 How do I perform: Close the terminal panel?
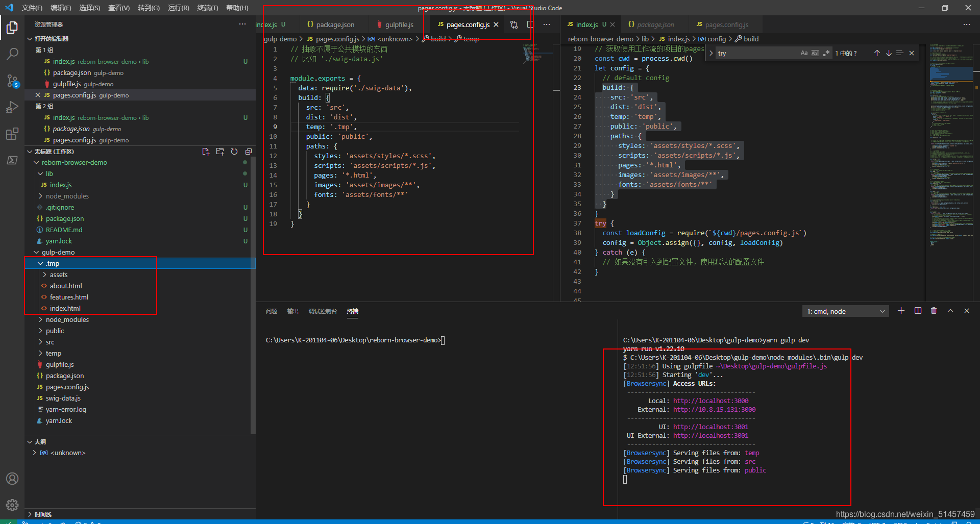click(x=966, y=311)
